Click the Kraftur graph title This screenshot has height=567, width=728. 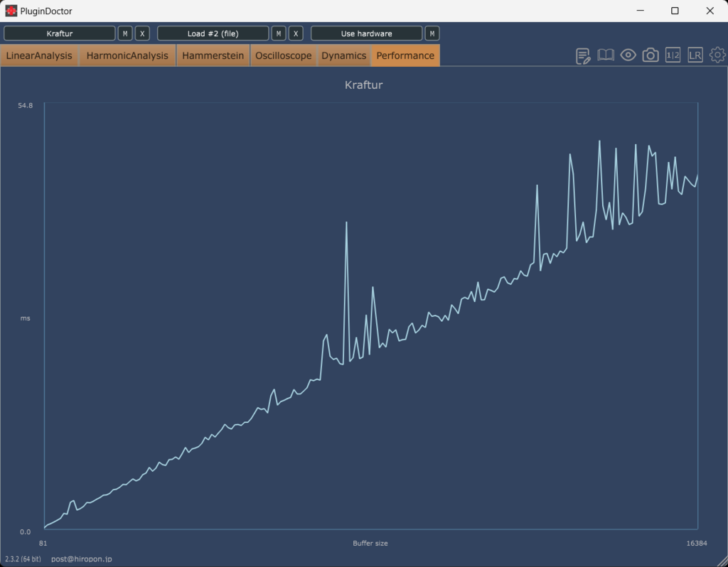coord(363,85)
